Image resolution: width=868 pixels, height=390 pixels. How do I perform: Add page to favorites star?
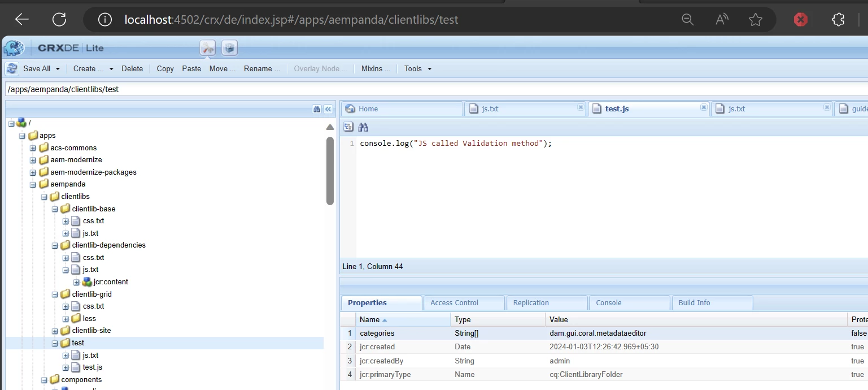click(x=756, y=20)
